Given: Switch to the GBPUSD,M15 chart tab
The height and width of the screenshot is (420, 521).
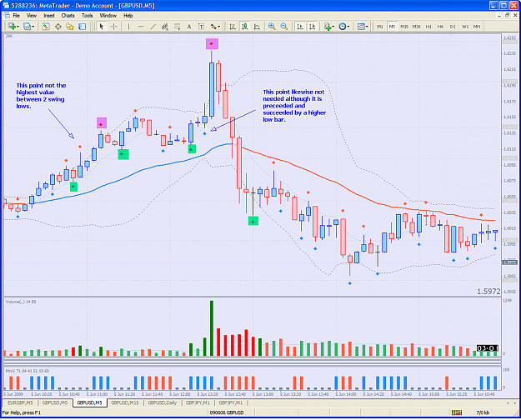Looking at the screenshot, I should pos(125,402).
